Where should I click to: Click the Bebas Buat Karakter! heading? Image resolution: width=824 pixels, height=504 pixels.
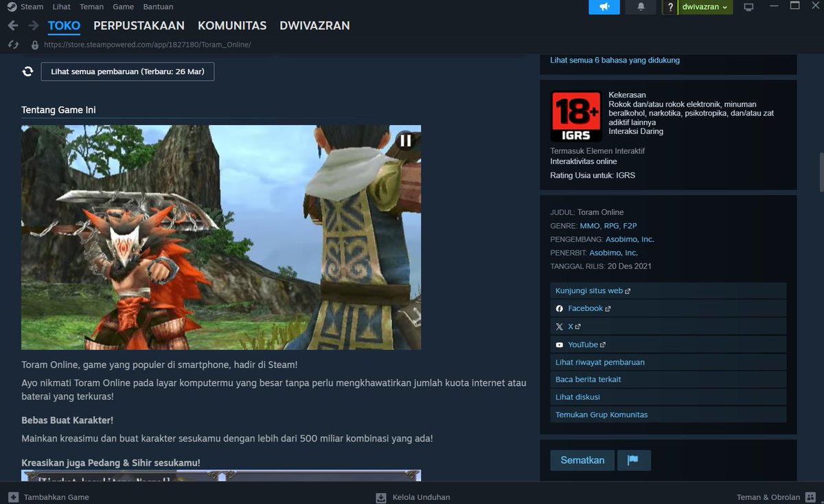(67, 420)
